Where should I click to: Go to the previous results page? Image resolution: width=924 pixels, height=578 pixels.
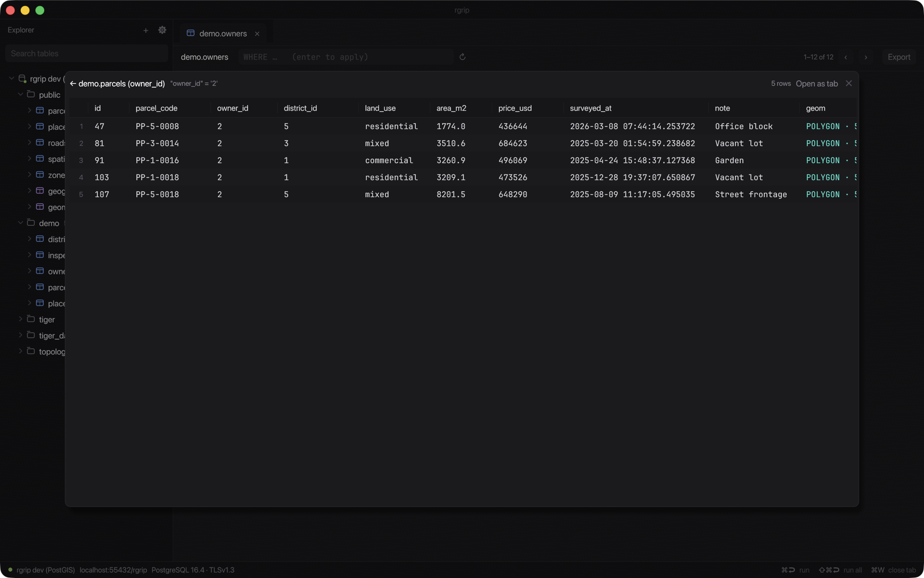(846, 57)
